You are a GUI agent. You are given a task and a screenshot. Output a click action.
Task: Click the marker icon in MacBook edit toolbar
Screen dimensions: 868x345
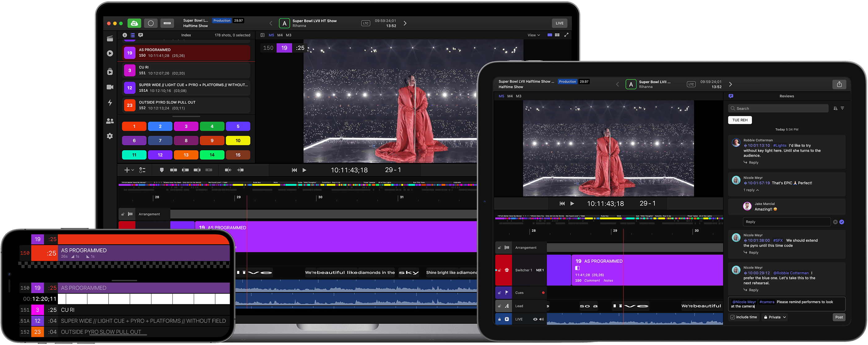(162, 170)
